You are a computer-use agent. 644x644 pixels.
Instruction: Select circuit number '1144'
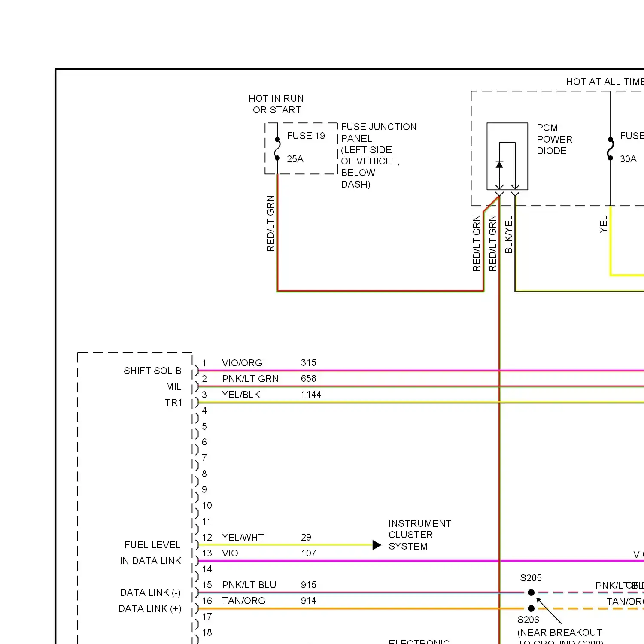click(x=311, y=394)
